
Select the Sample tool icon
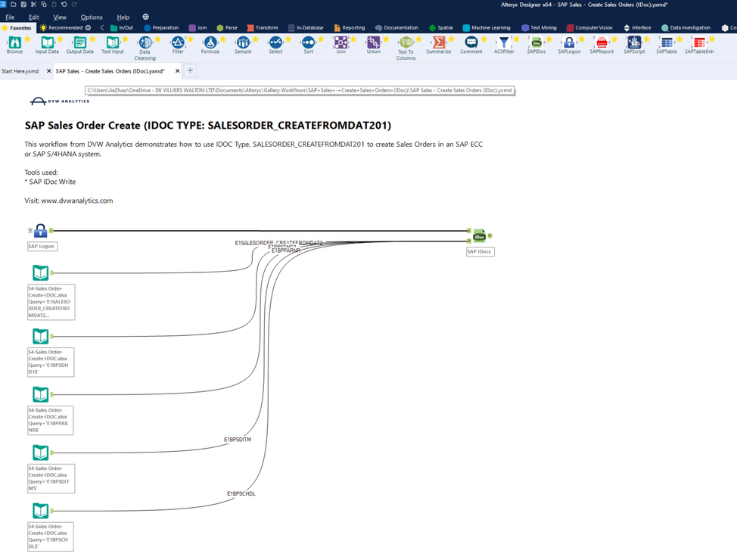click(x=243, y=42)
